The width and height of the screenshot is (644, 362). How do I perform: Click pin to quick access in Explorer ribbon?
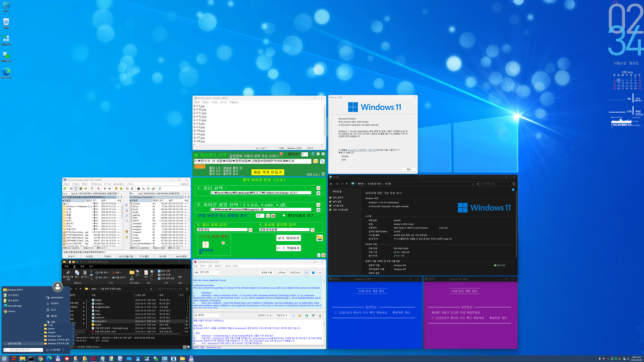coord(68,275)
